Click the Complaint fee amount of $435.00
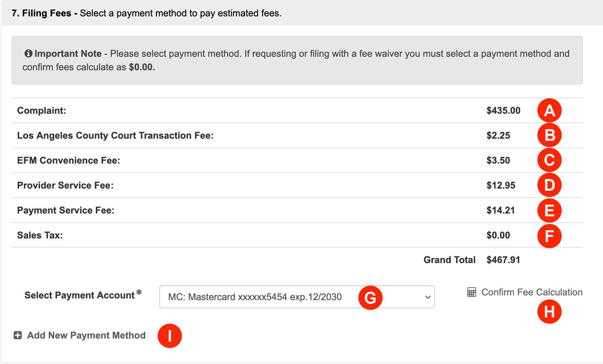The width and height of the screenshot is (603, 364). tap(503, 110)
